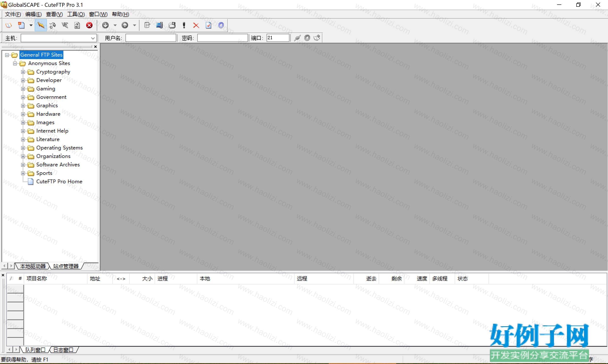Select the Images folder label

[x=45, y=122]
